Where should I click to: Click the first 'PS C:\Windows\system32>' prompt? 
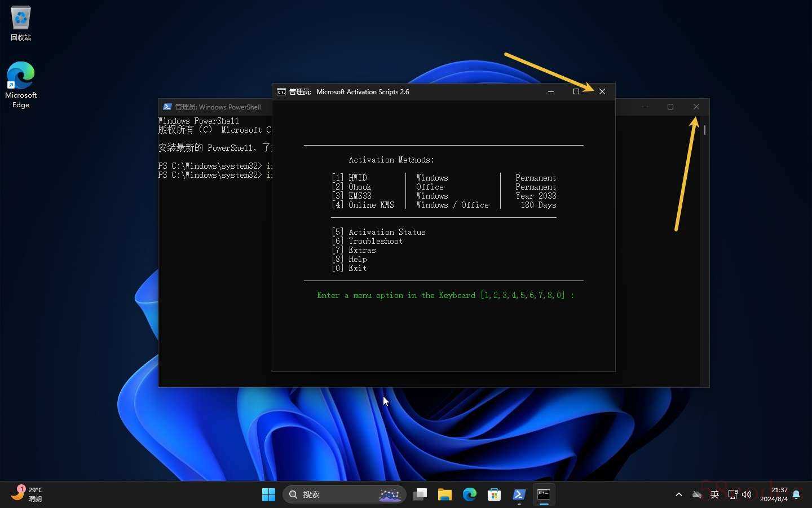coord(210,166)
